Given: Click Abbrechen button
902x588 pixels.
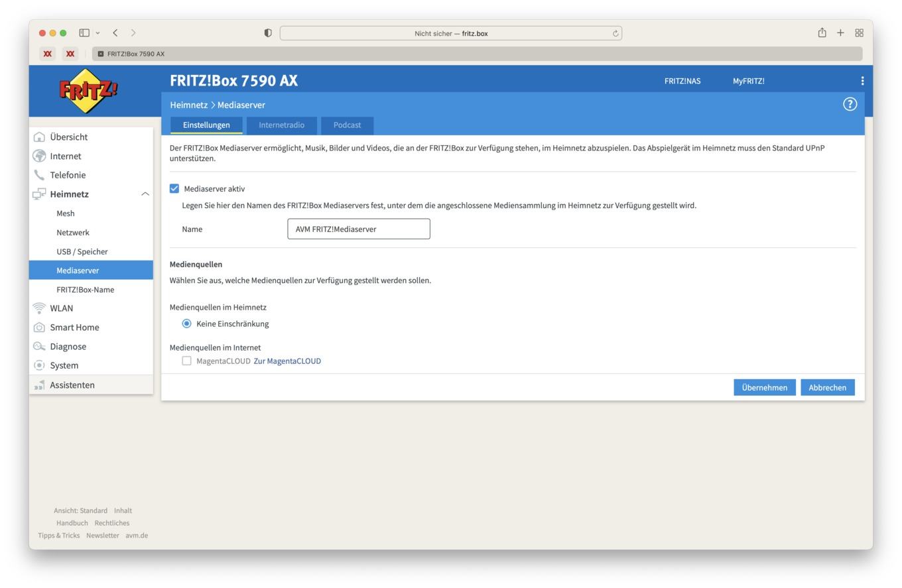Looking at the screenshot, I should pos(827,388).
